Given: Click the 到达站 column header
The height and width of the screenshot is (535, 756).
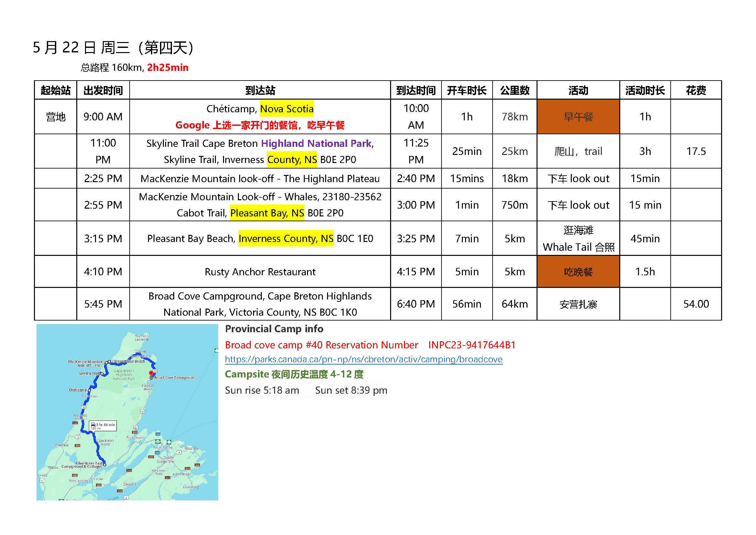Looking at the screenshot, I should click(260, 90).
